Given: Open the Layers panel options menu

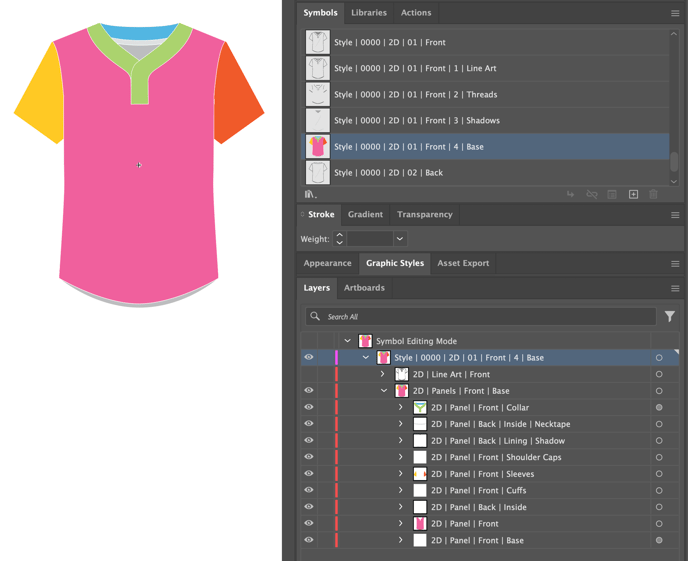Looking at the screenshot, I should 675,288.
